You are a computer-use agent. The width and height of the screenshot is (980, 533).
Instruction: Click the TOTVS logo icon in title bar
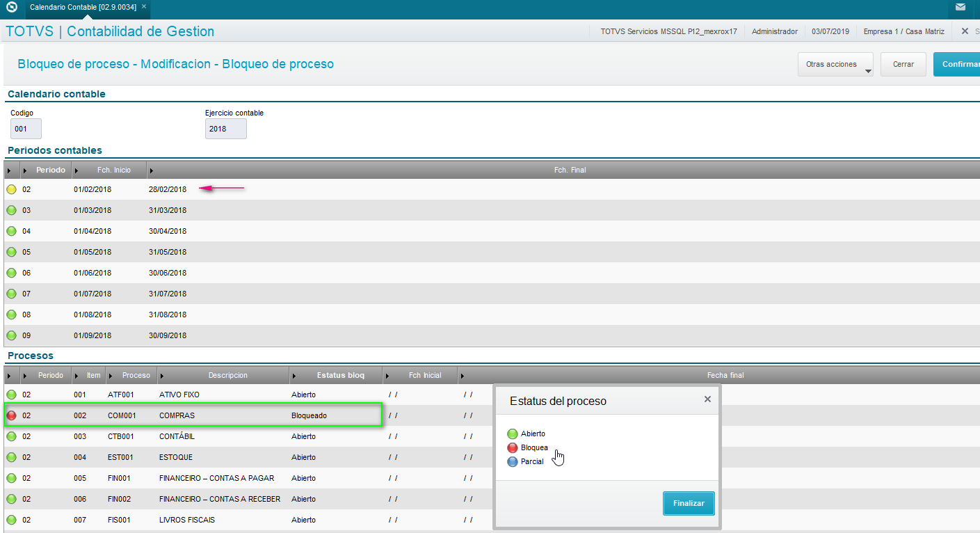(11, 7)
